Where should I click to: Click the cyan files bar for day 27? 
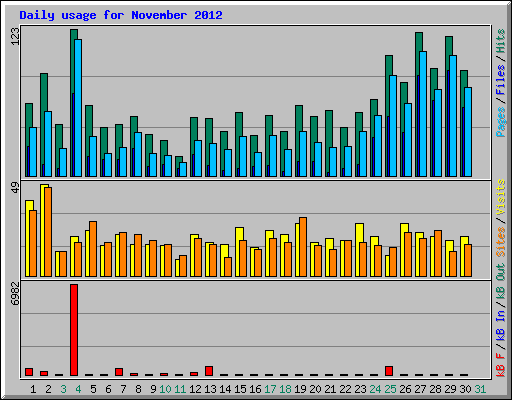tap(423, 114)
